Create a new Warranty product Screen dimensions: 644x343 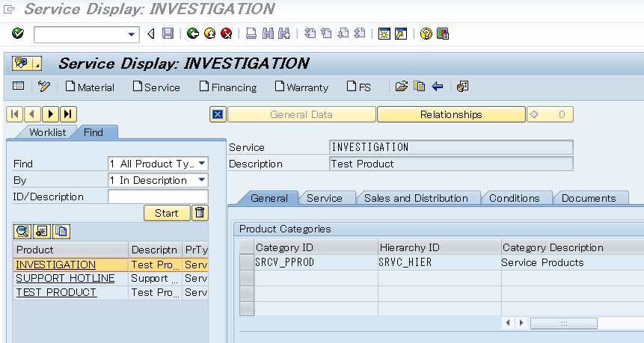pyautogui.click(x=302, y=87)
